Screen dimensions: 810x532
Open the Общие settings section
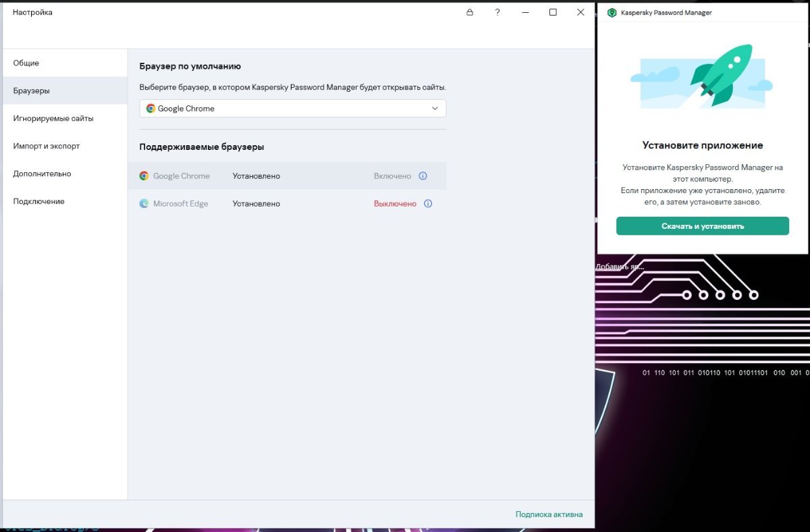[65, 63]
